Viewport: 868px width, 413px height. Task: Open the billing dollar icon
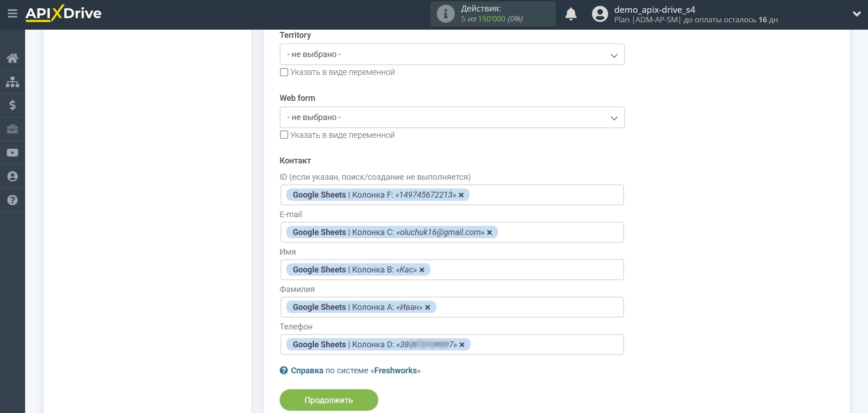click(x=12, y=105)
